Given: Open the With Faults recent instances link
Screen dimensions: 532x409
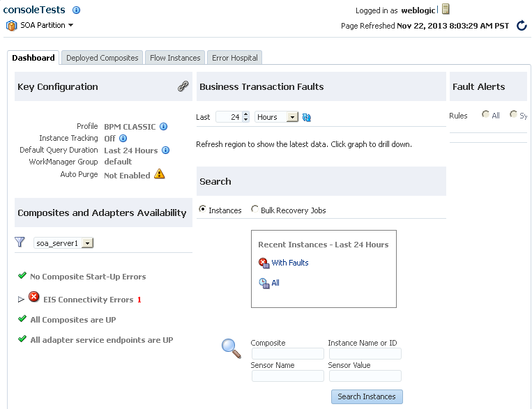Looking at the screenshot, I should [x=290, y=263].
